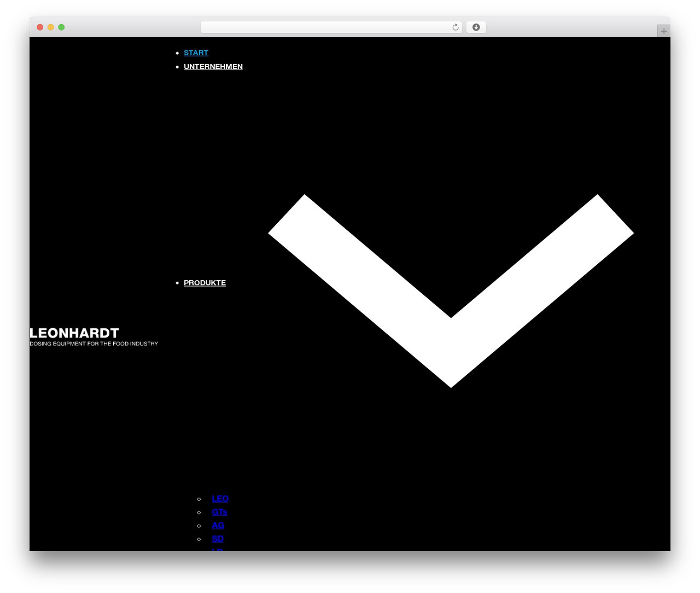
Task: Click the LEONHARDT logo title
Action: [x=74, y=333]
